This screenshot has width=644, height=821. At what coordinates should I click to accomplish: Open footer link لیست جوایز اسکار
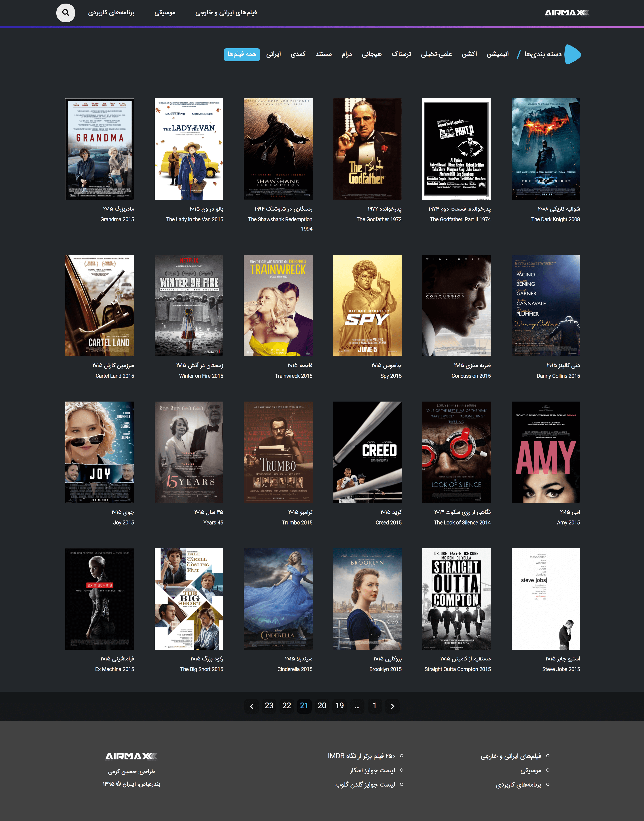tap(372, 770)
